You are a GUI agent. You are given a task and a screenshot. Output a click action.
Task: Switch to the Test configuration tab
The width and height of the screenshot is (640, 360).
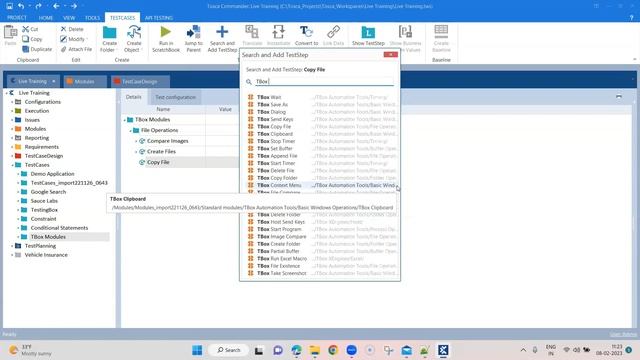pos(176,97)
